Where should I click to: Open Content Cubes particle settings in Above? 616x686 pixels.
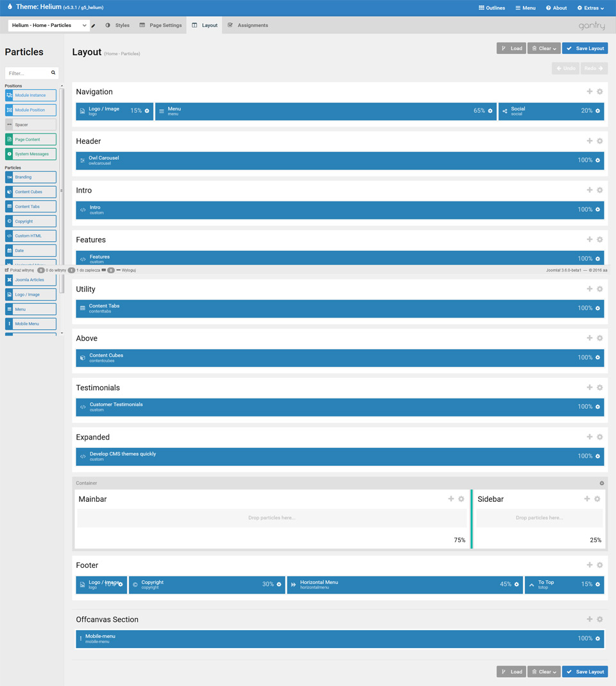tap(597, 358)
